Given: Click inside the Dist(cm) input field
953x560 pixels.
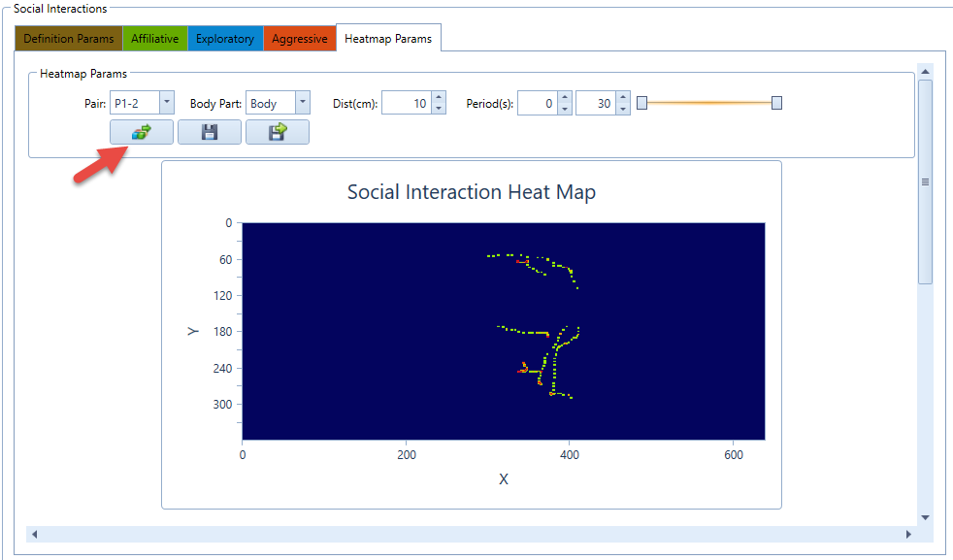Looking at the screenshot, I should 406,103.
